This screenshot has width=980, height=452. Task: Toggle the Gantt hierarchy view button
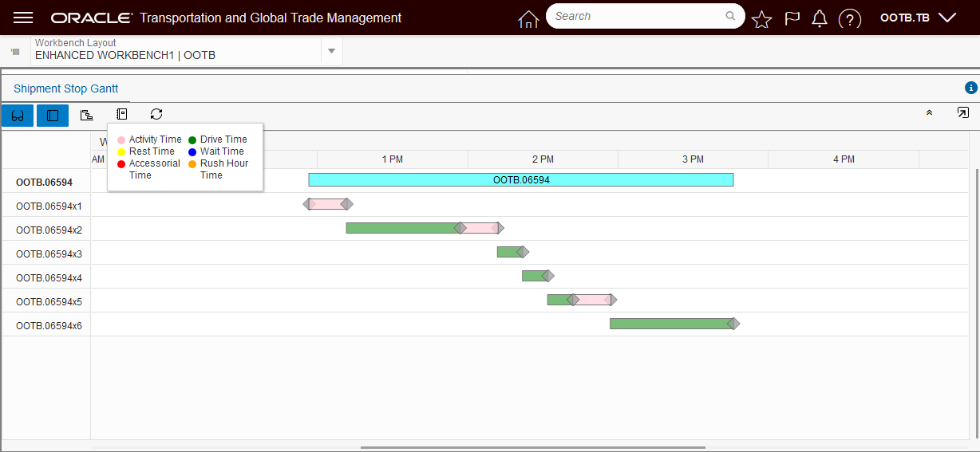(x=86, y=116)
